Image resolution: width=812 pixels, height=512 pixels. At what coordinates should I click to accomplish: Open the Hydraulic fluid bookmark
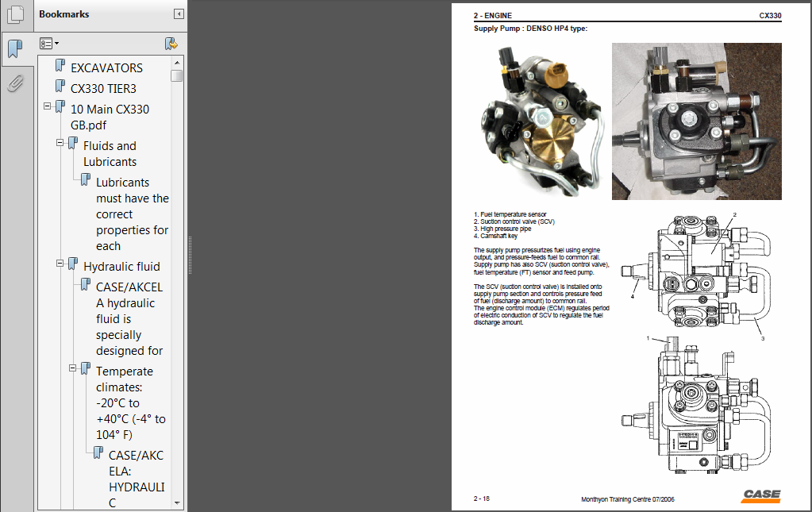[x=121, y=266]
